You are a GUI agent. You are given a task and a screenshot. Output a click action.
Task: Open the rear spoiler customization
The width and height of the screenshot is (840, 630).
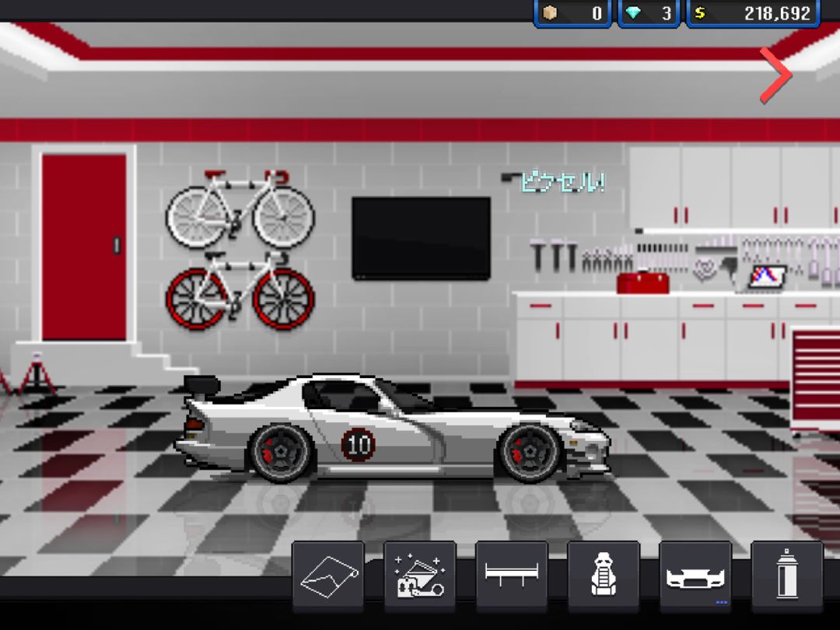(x=512, y=576)
